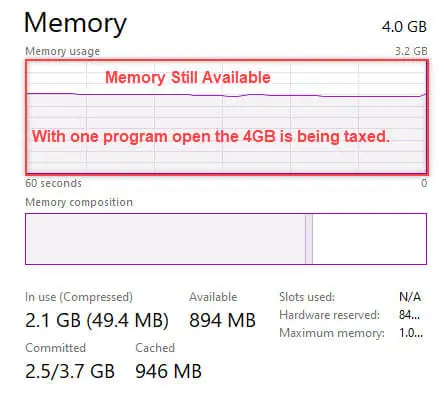The image size is (444, 394).
Task: Click the 60 seconds axis label
Action: pos(53,183)
